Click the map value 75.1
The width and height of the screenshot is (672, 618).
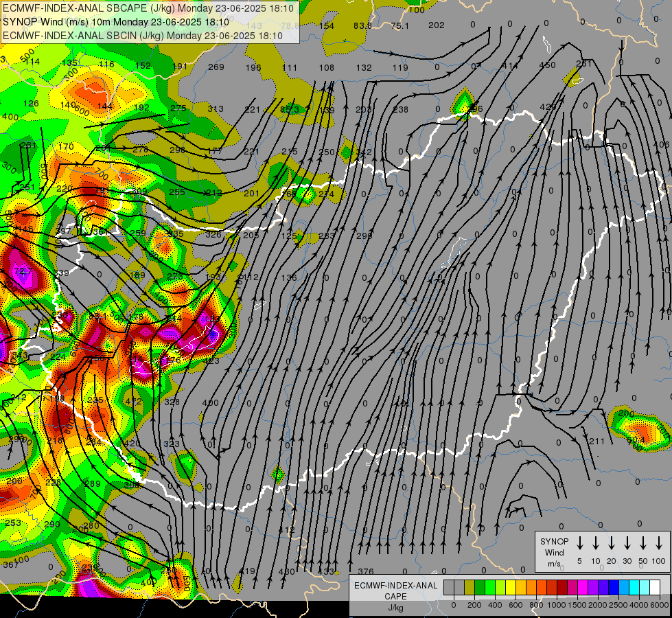tap(400, 25)
